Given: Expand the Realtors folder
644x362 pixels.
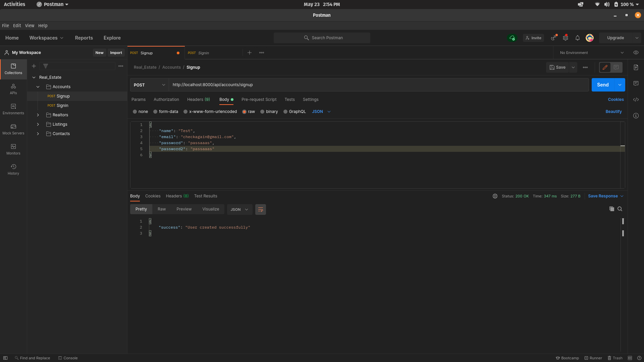Looking at the screenshot, I should pyautogui.click(x=38, y=115).
